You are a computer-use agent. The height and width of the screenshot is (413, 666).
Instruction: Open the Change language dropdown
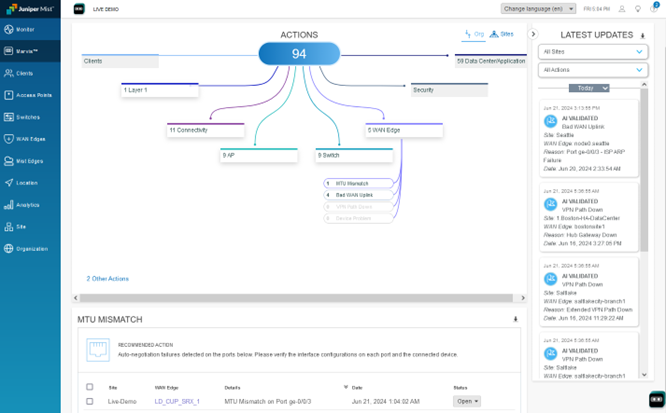pos(539,9)
